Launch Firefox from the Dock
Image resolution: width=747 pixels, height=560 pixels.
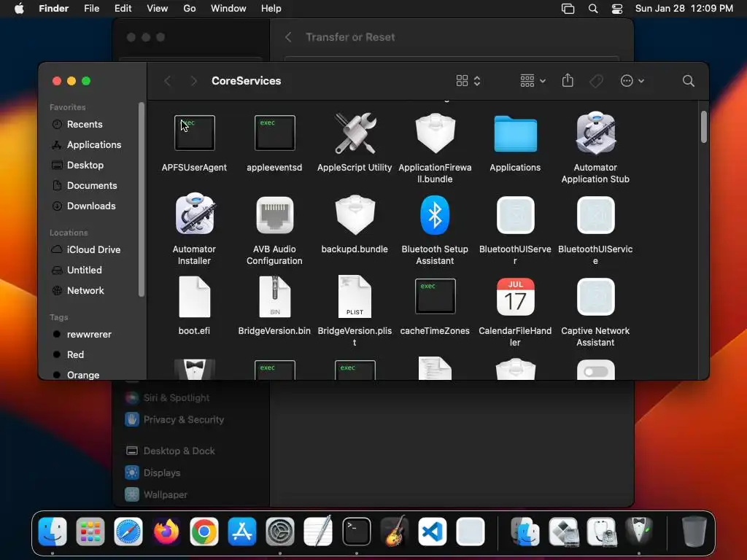(166, 532)
